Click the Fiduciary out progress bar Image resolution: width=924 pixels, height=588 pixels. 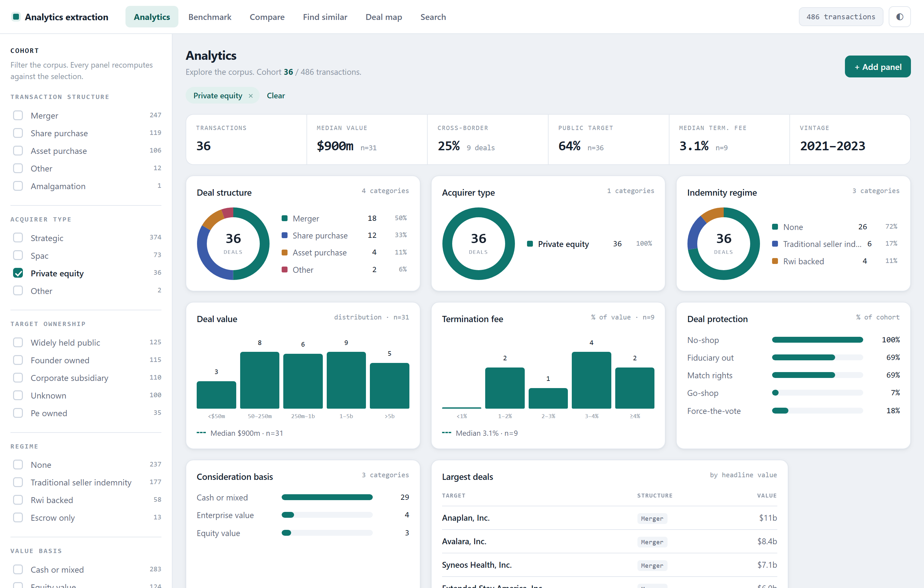point(817,357)
